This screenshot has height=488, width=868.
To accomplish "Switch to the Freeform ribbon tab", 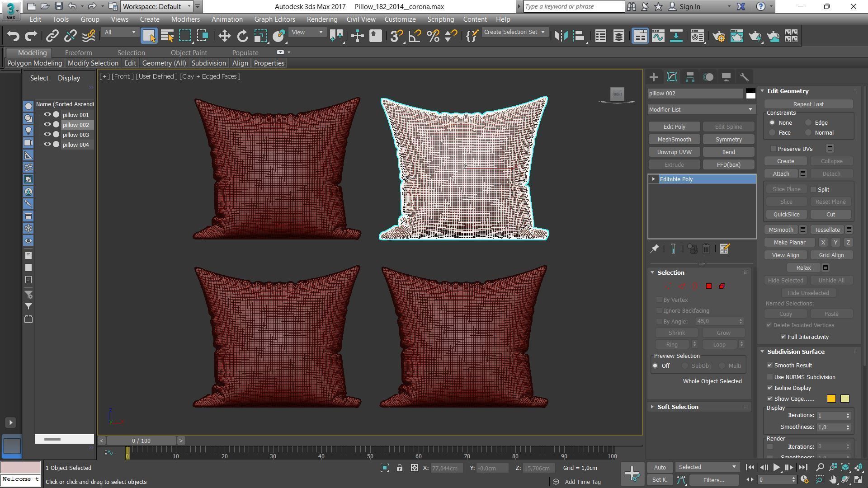I will click(x=78, y=53).
